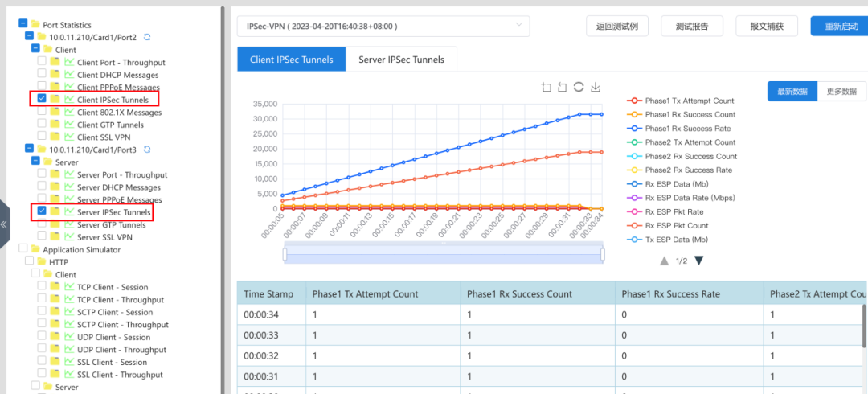Click refresh icon beside 10.0.11.210/Card1/Port3
The height and width of the screenshot is (394, 868).
pos(147,150)
